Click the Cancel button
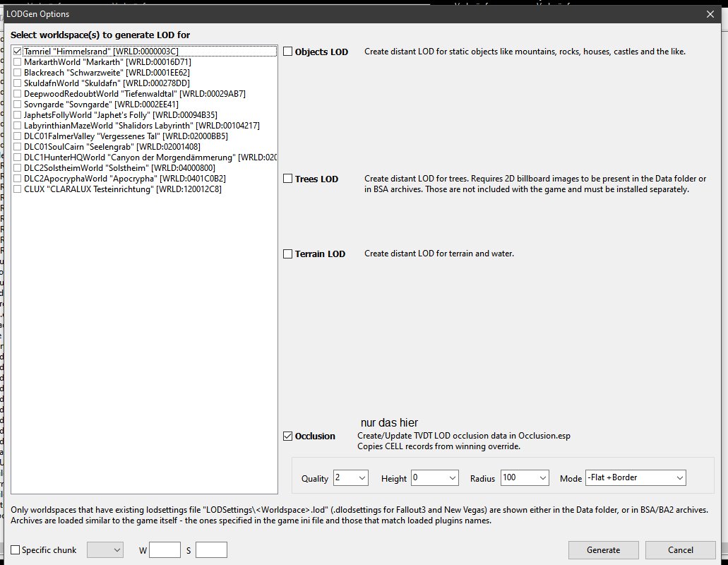 click(x=680, y=550)
